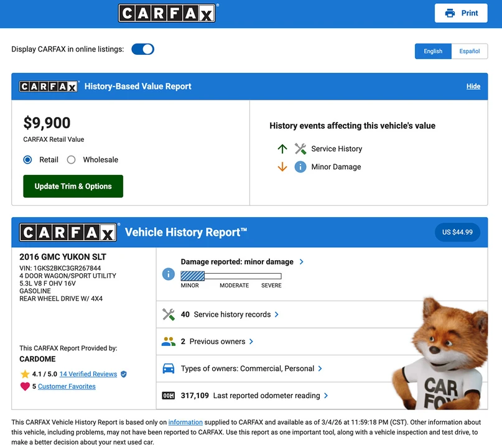The height and width of the screenshot is (448, 502).
Task: Click the pink heart favorites icon
Action: (25, 386)
